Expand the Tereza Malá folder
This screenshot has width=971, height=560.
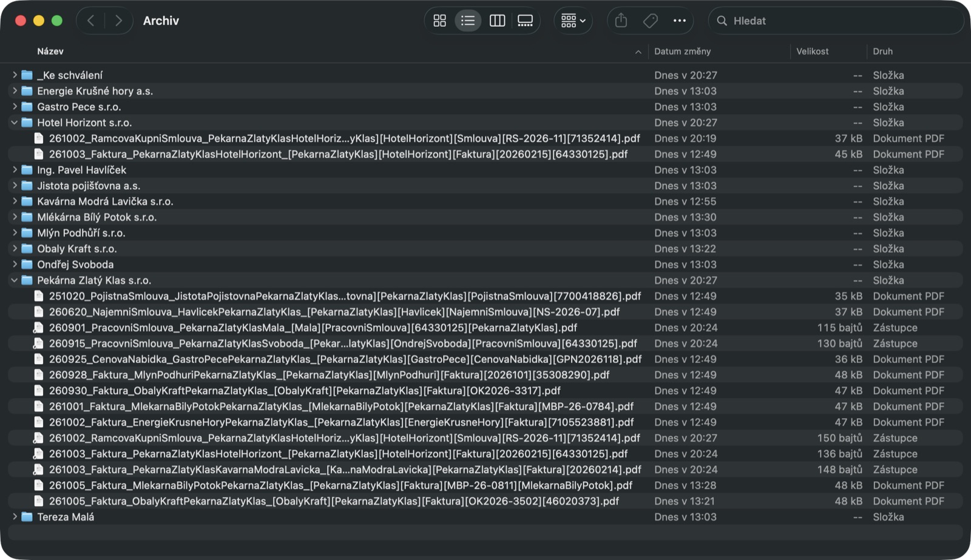[15, 516]
